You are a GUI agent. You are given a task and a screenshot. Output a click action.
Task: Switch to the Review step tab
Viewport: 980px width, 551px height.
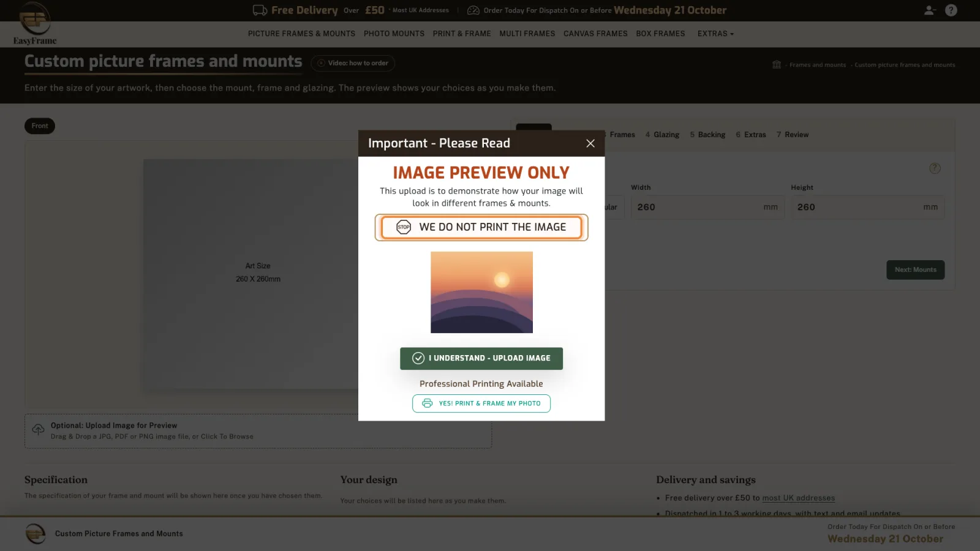click(x=793, y=135)
